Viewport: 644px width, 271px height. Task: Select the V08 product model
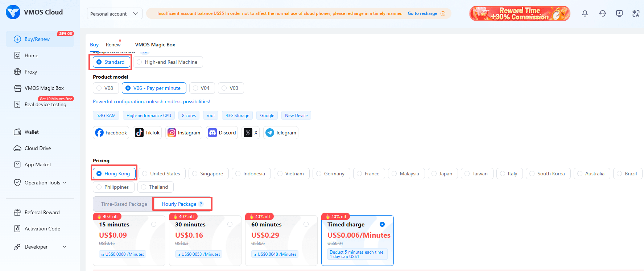coord(106,88)
